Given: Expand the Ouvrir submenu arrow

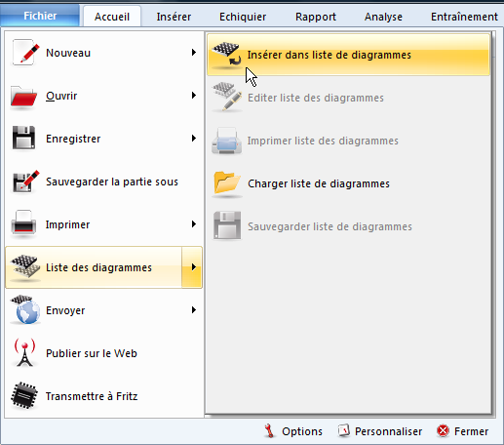Looking at the screenshot, I should click(194, 96).
